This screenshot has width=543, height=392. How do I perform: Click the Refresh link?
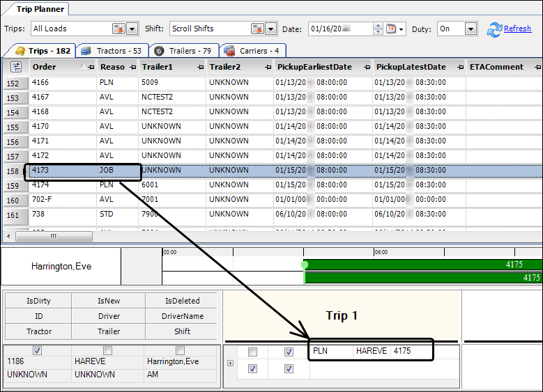click(x=517, y=29)
